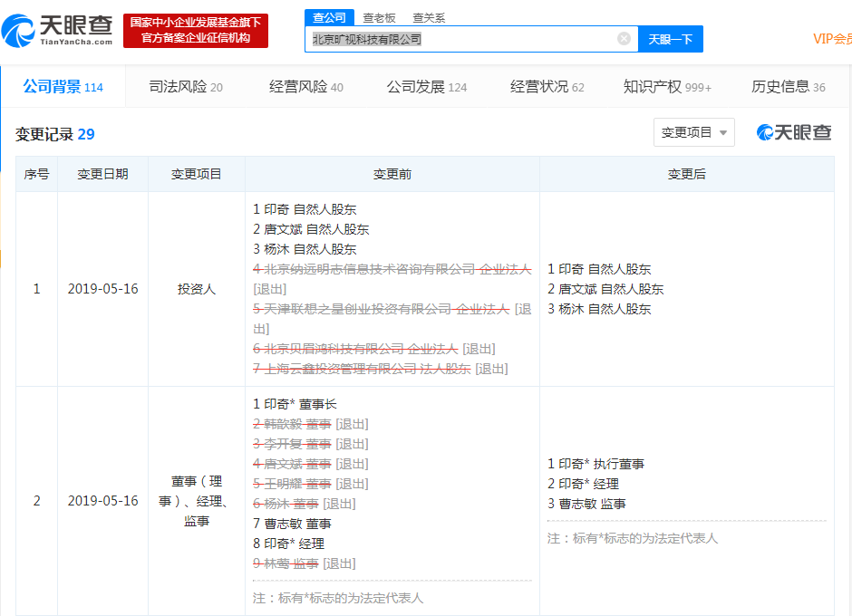This screenshot has height=616, width=852.
Task: Open the 经营状况 tab
Action: pos(547,87)
